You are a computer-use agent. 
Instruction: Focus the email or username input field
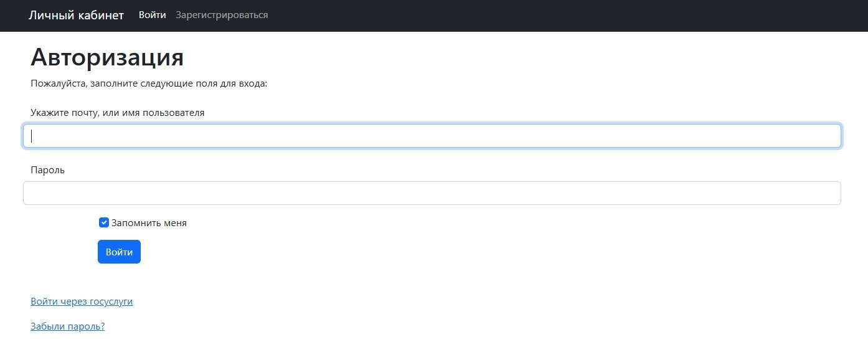432,136
